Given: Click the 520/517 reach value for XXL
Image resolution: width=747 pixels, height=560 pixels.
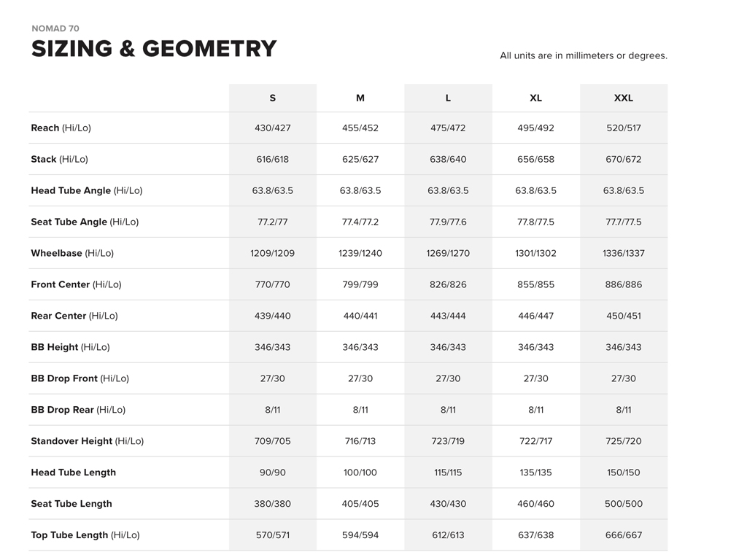Looking at the screenshot, I should [x=624, y=128].
